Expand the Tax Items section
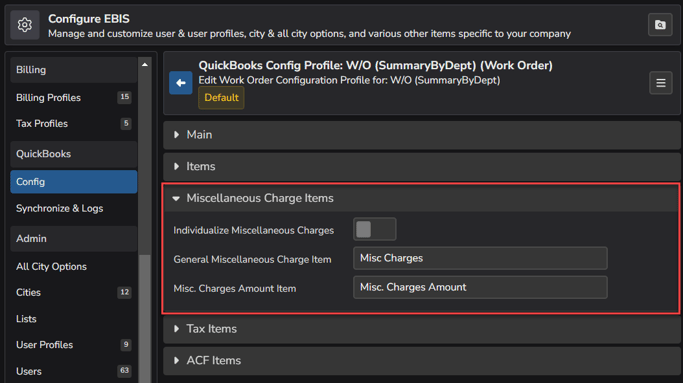Viewport: 683px width, 383px height. [421, 329]
